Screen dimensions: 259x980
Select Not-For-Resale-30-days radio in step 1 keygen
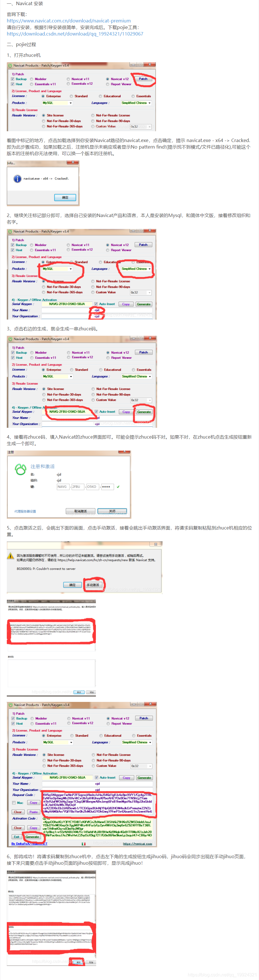pyautogui.click(x=44, y=121)
